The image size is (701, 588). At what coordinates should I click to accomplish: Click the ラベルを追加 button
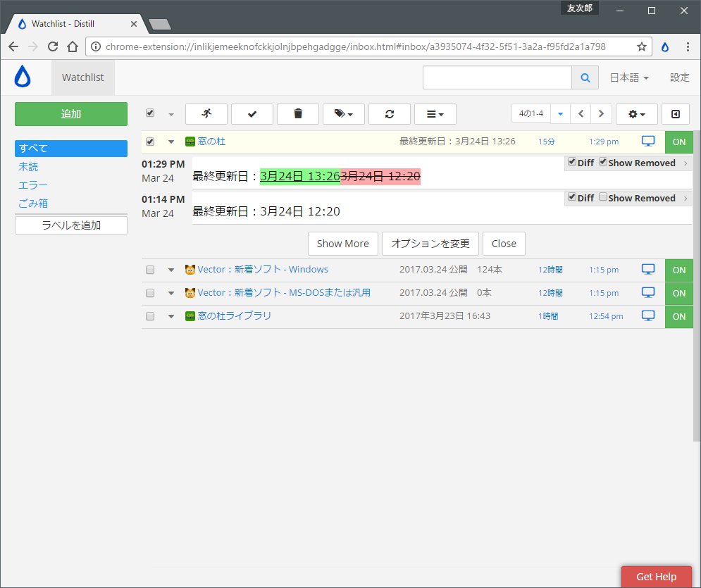(x=71, y=225)
